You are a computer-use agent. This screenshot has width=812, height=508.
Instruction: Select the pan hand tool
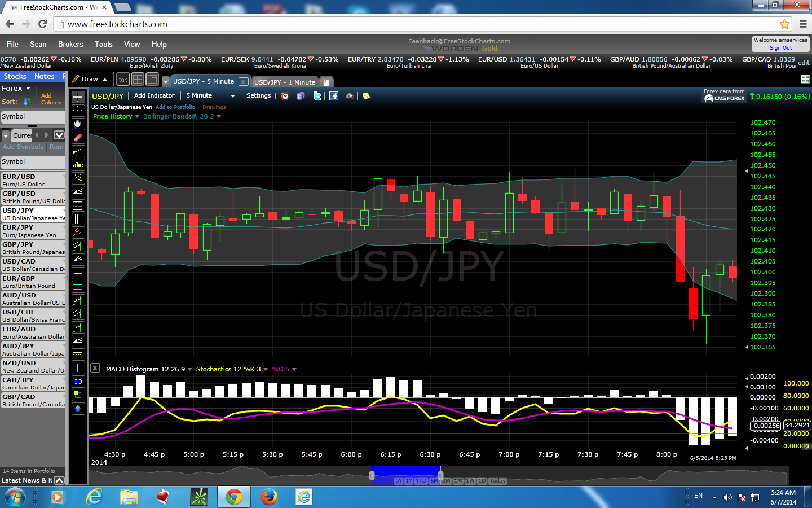coord(78,124)
